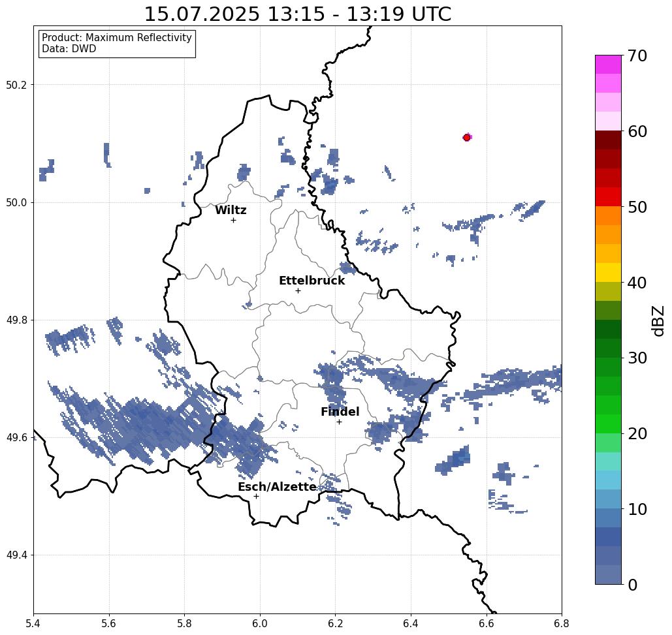Click the longitude 6.6 axis label
672x635 pixels.
[x=486, y=624]
